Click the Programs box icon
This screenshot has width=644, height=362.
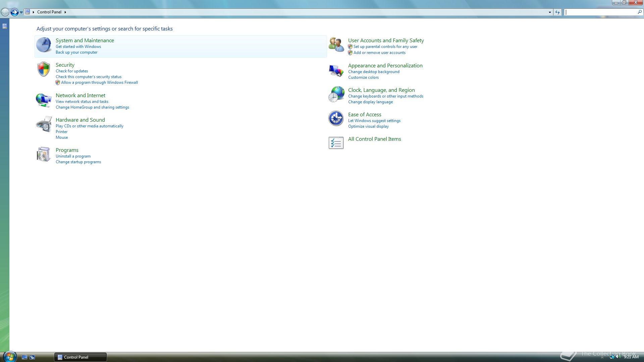click(x=44, y=155)
